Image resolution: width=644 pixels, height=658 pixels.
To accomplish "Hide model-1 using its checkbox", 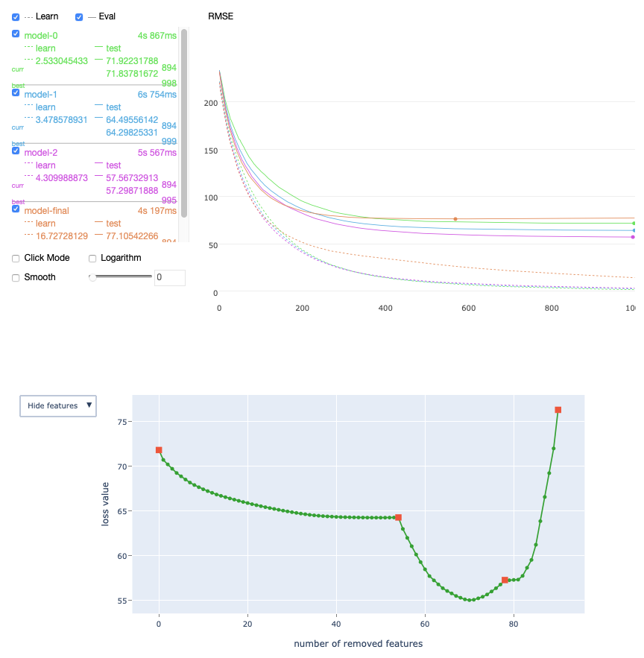I will [16, 93].
